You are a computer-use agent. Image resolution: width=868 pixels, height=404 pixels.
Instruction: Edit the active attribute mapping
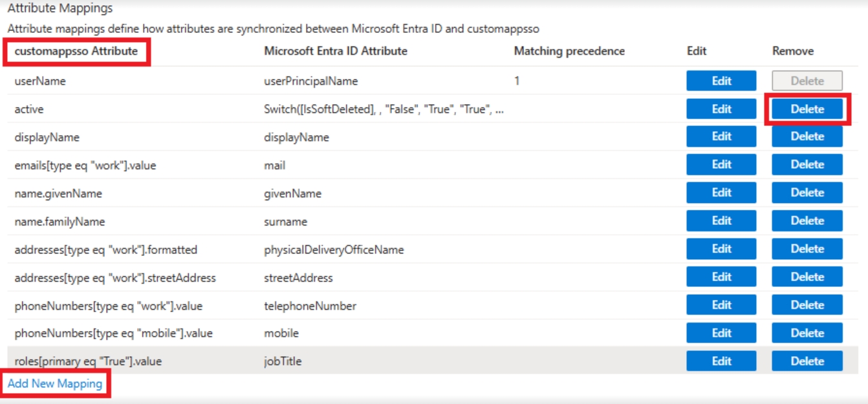[721, 109]
